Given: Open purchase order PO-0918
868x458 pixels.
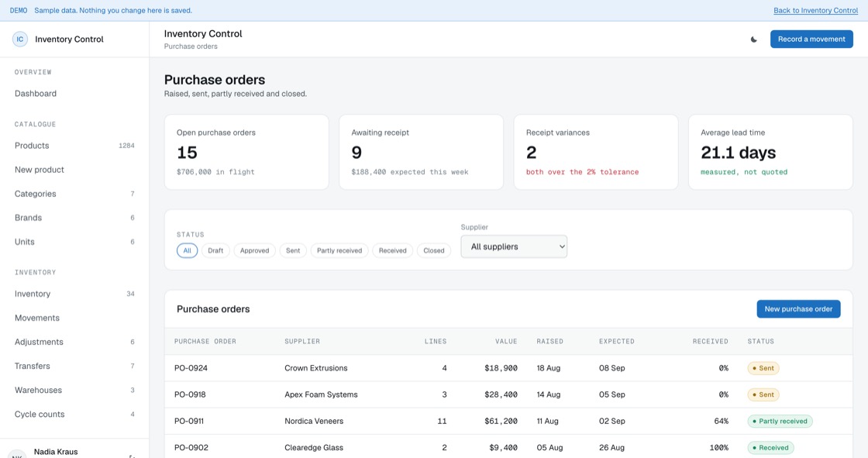Looking at the screenshot, I should pyautogui.click(x=191, y=394).
